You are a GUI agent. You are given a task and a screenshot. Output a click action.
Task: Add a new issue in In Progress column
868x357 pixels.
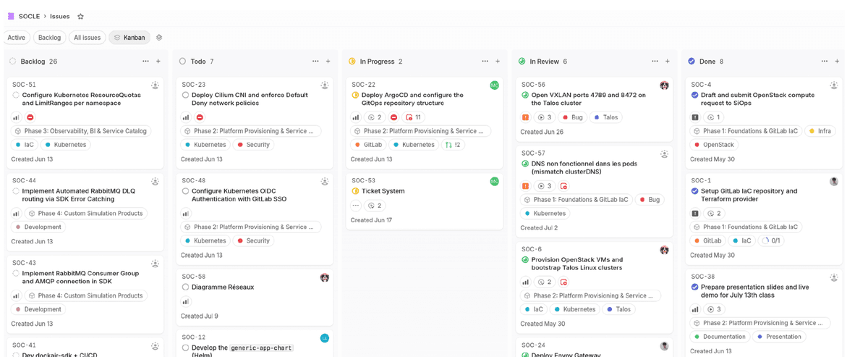click(x=498, y=62)
